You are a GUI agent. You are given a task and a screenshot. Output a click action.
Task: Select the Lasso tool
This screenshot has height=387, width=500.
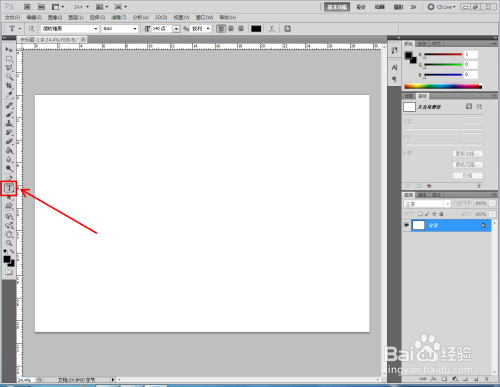9,68
